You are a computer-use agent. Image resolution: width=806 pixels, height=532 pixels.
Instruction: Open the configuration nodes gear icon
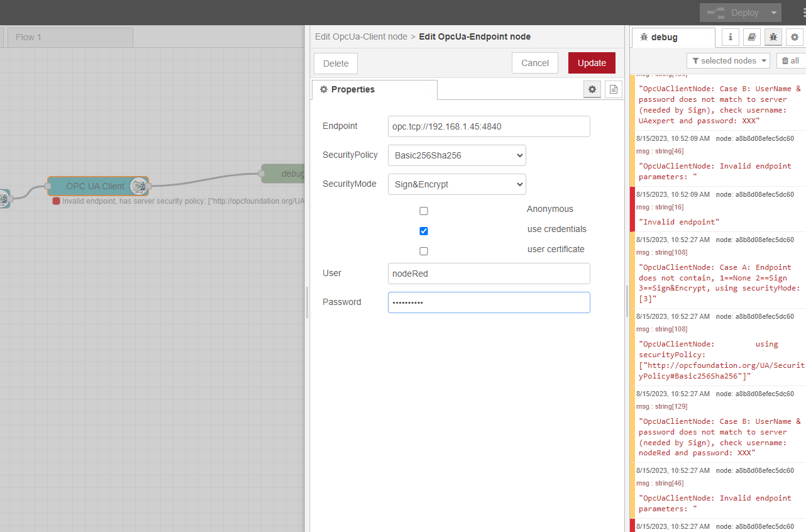795,37
